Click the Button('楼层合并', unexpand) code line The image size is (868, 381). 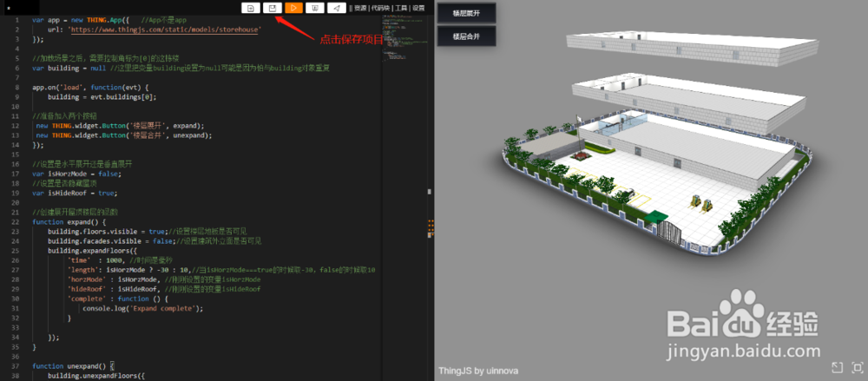coord(124,135)
